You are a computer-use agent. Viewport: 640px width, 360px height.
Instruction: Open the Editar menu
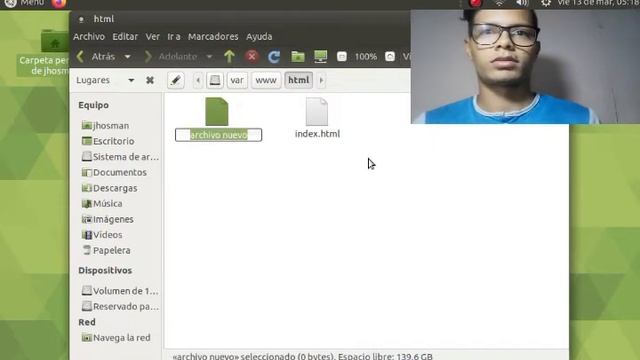tap(125, 37)
